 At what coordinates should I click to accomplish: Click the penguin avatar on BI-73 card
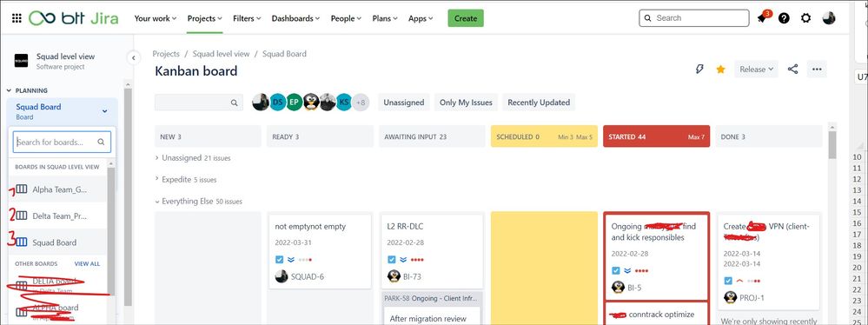coord(394,276)
